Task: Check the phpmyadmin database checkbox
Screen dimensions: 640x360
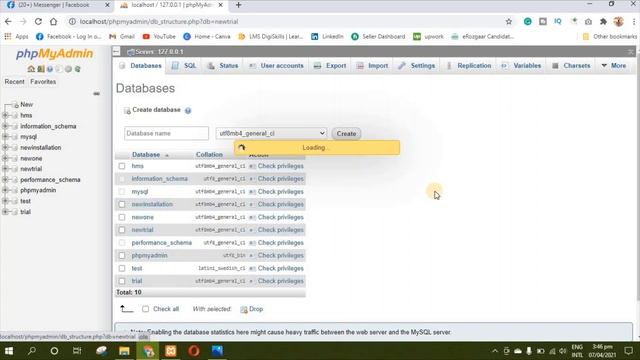Action: [x=122, y=256]
